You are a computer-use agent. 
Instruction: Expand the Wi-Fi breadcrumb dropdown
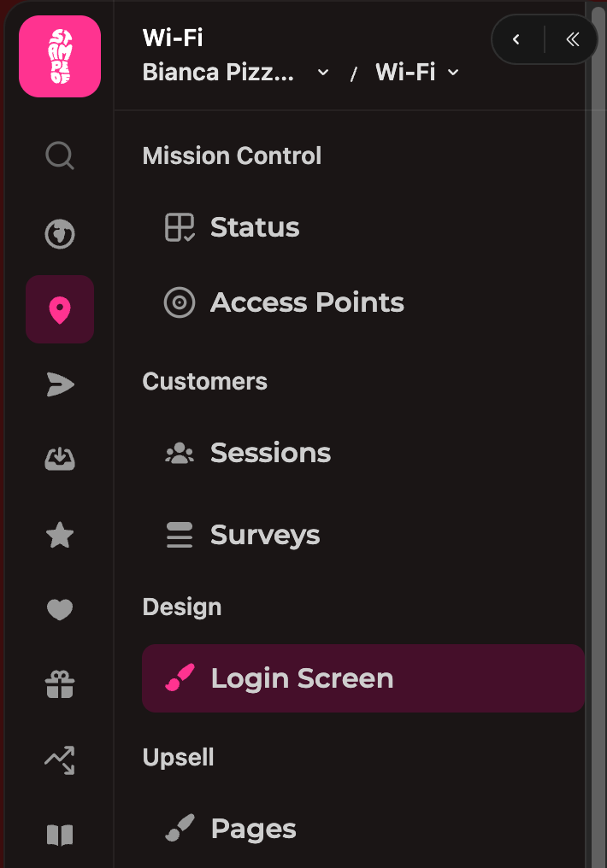pyautogui.click(x=418, y=73)
